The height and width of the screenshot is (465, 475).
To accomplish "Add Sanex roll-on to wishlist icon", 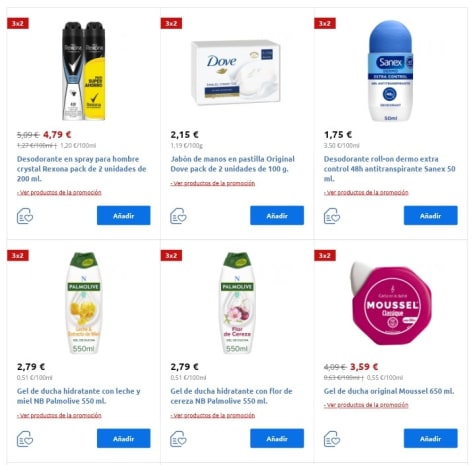I will pos(332,216).
